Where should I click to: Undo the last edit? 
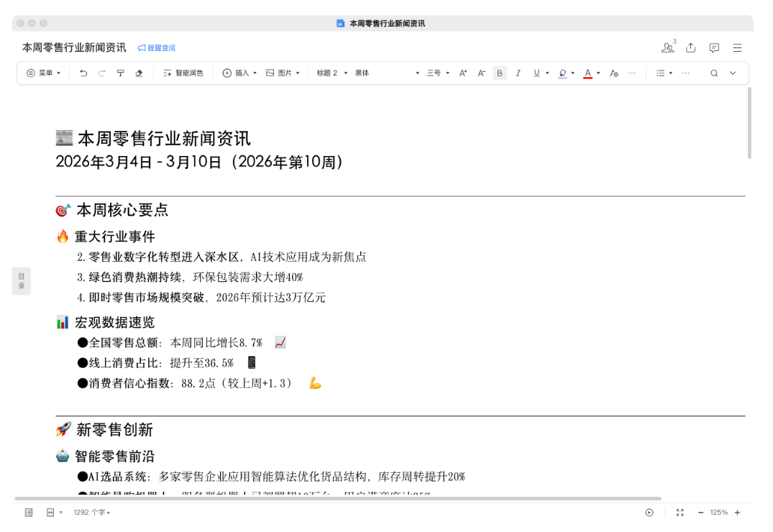coord(83,73)
